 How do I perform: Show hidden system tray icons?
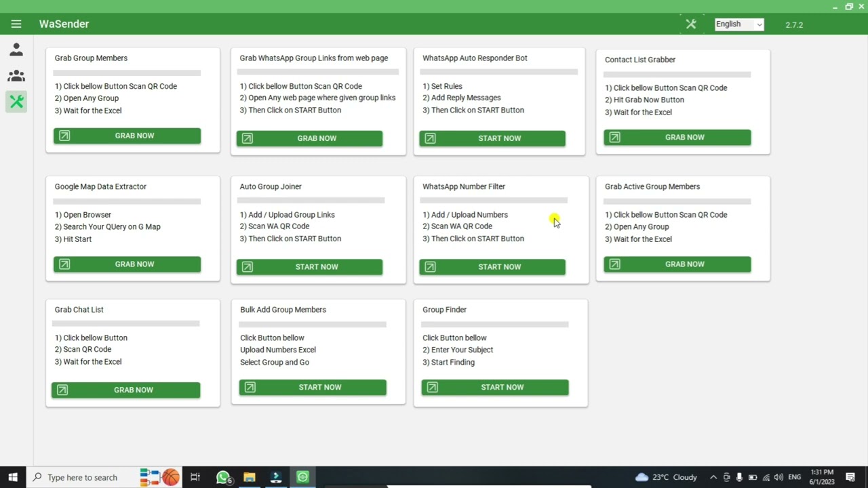[x=713, y=477]
